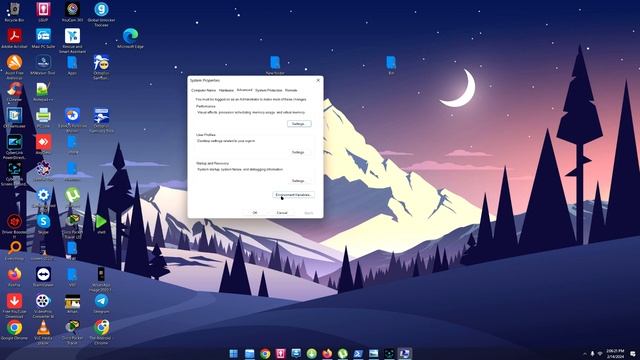Select the Everything search desktop icon
Image resolution: width=640 pixels, height=360 pixels.
tap(14, 251)
